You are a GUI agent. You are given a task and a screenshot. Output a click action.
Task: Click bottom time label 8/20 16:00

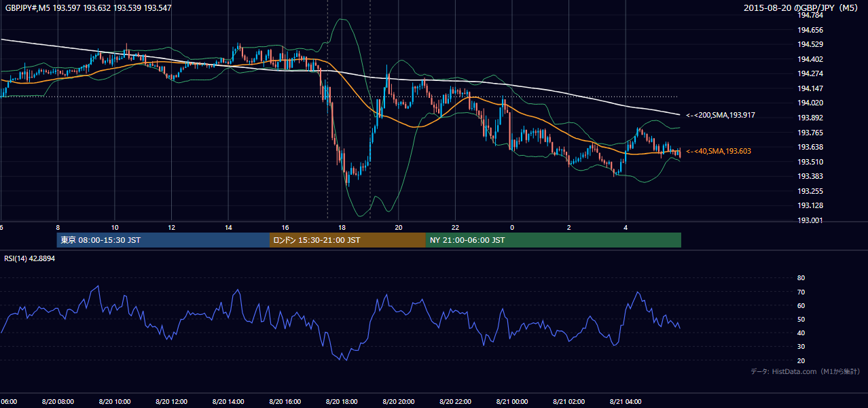pyautogui.click(x=285, y=402)
